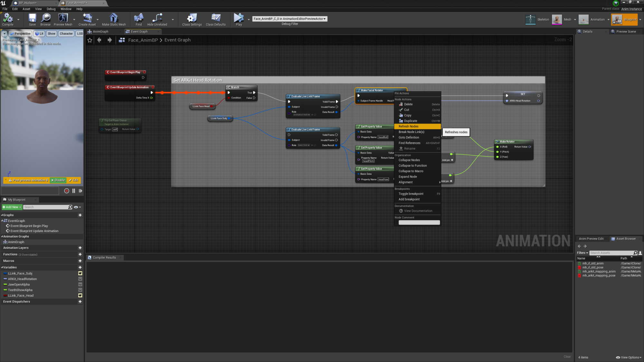Click the Character viewport button

pos(66,33)
